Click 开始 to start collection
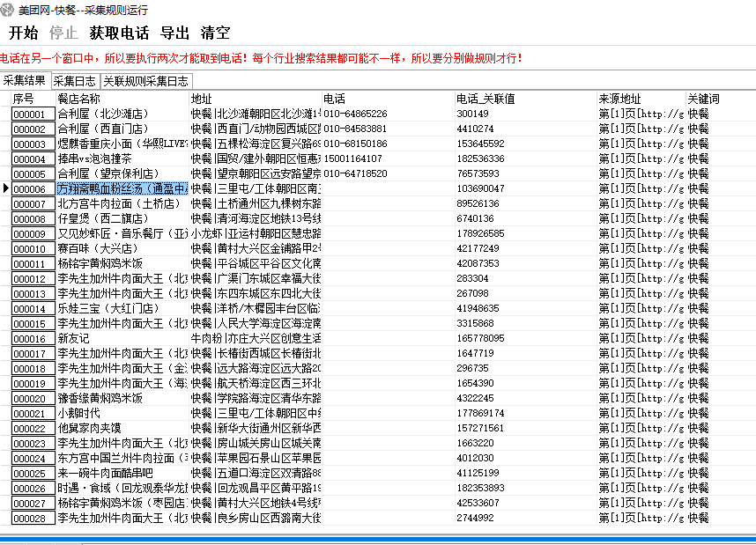The height and width of the screenshot is (545, 756). click(23, 33)
